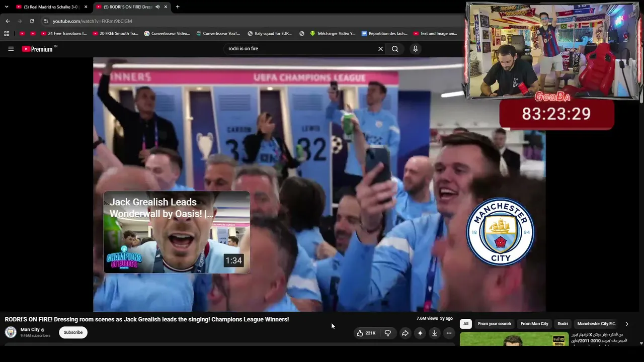Open Jack Grealish Leads Wonderwall preview card
Screen dimensions: 644x362
[x=177, y=232]
